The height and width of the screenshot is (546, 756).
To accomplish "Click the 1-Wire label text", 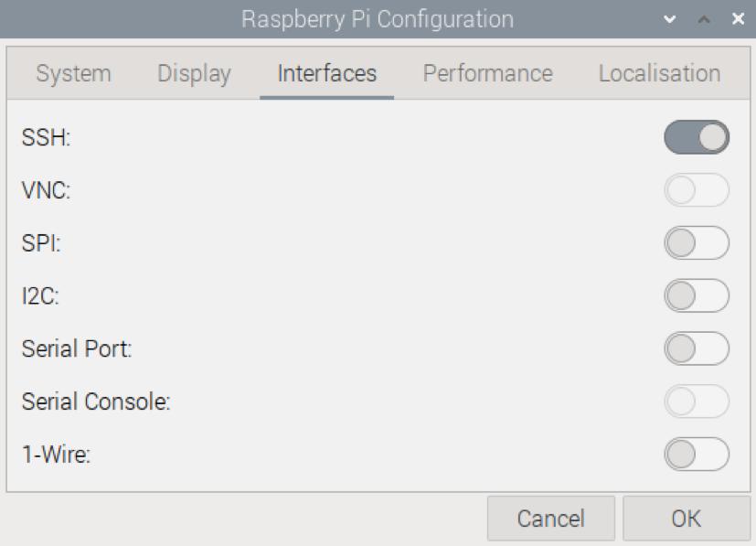I will pyautogui.click(x=56, y=455).
